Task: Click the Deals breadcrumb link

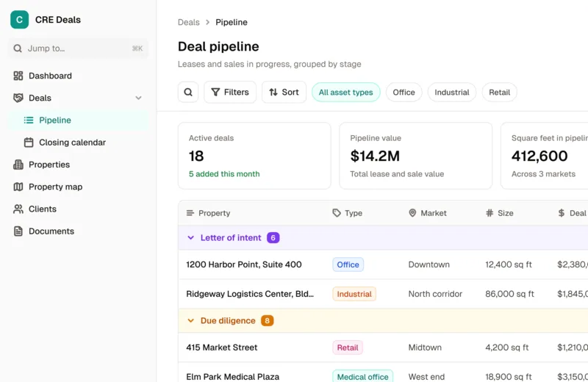Action: [x=189, y=22]
